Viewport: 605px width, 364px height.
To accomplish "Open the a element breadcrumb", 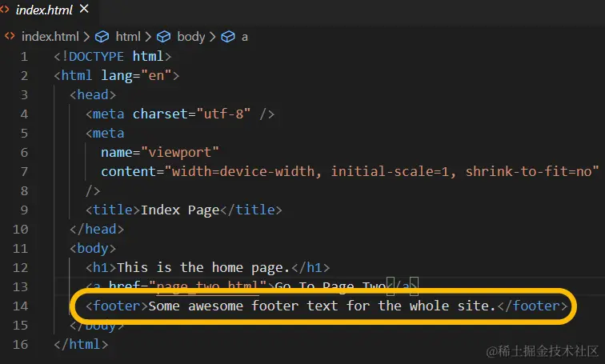I will 245,38.
